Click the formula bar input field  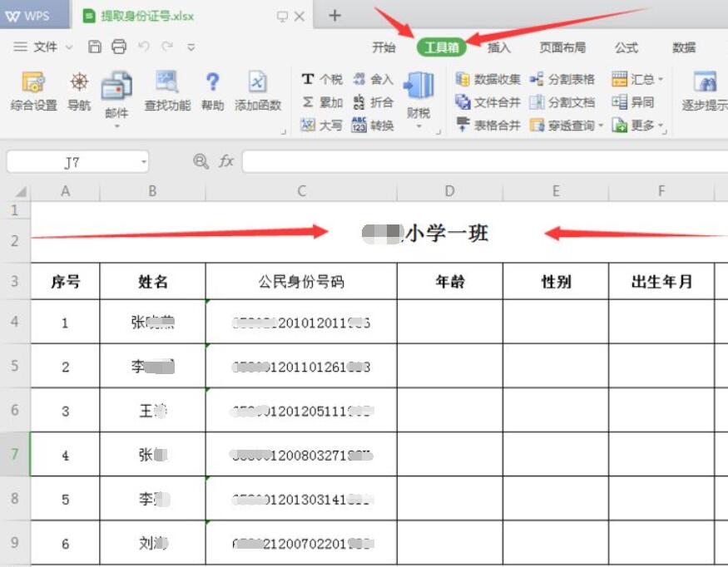pos(483,161)
